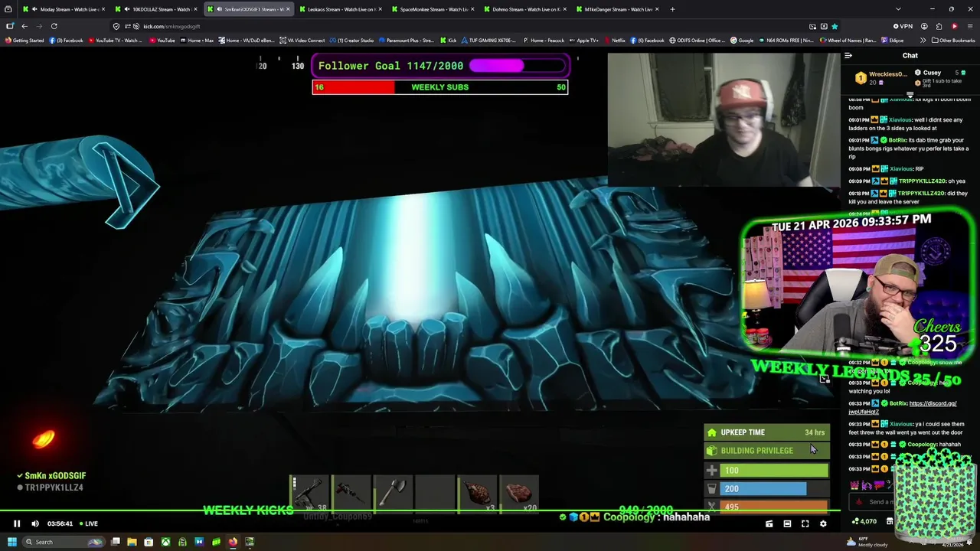This screenshot has width=980, height=551.
Task: Open Wreckless0 top gifter entry
Action: (881, 77)
